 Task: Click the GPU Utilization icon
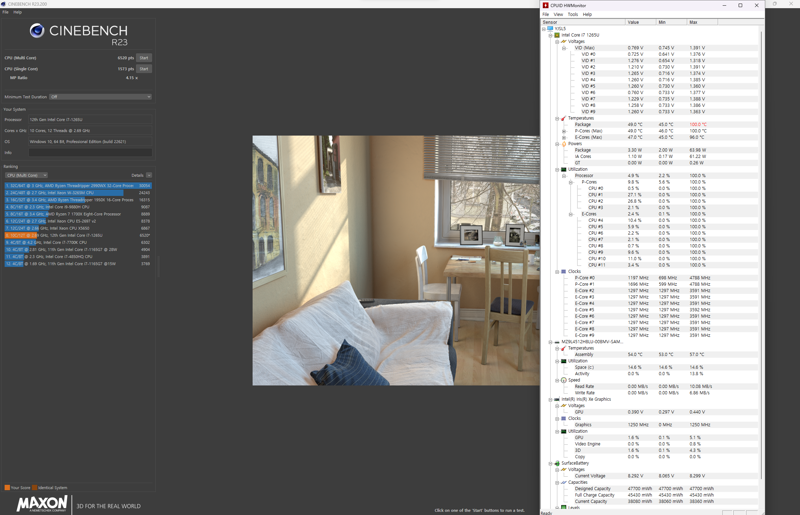click(x=564, y=431)
